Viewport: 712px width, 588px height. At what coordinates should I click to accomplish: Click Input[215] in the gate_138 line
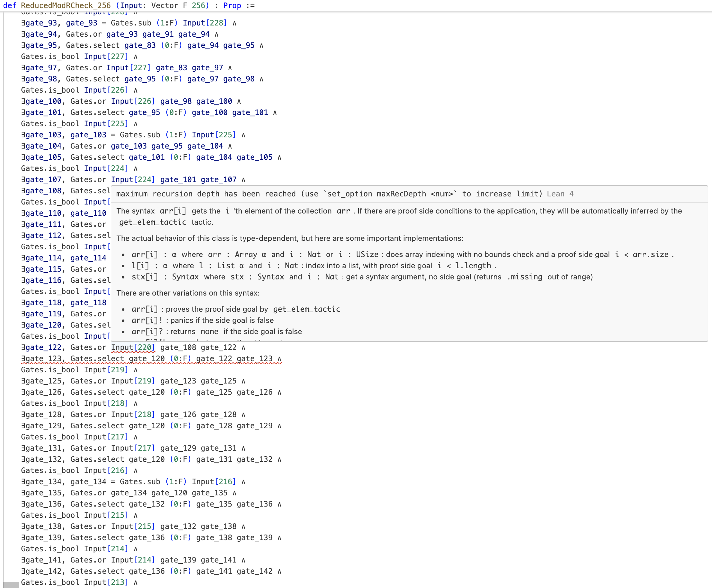[133, 526]
